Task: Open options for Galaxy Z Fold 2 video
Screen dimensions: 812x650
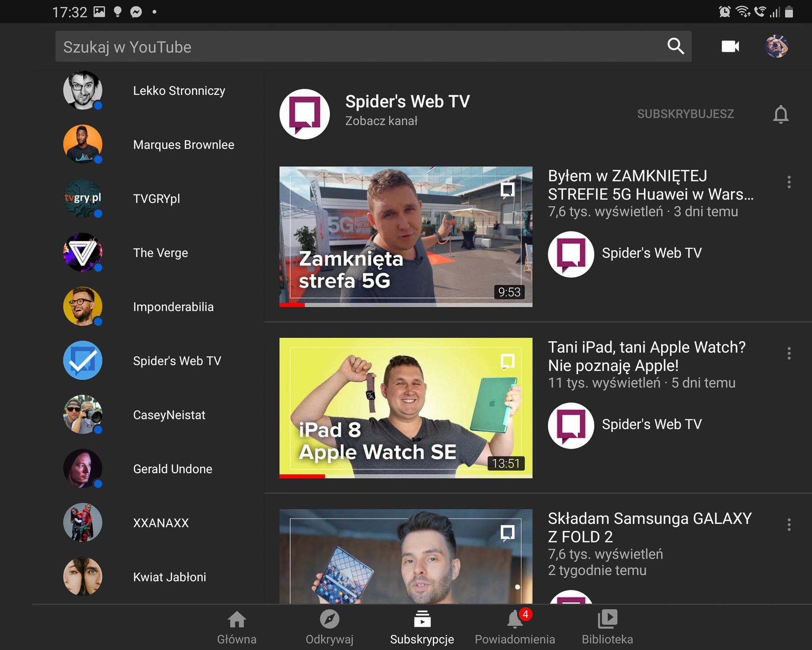Action: tap(789, 524)
